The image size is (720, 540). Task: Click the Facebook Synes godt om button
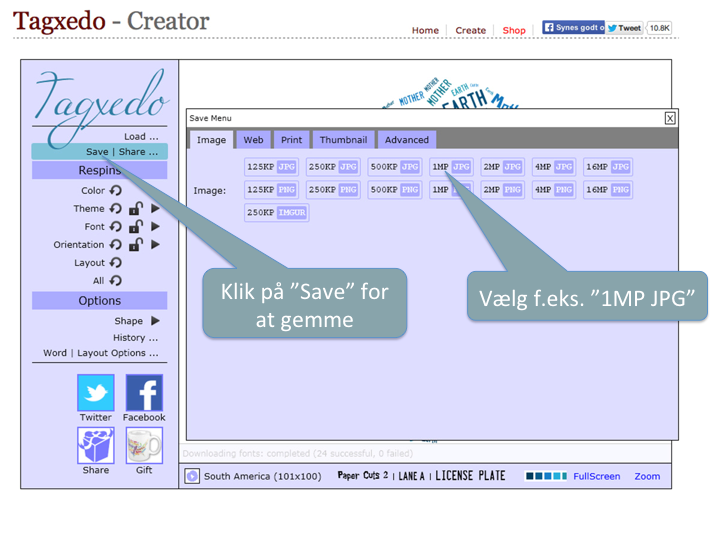click(x=574, y=28)
